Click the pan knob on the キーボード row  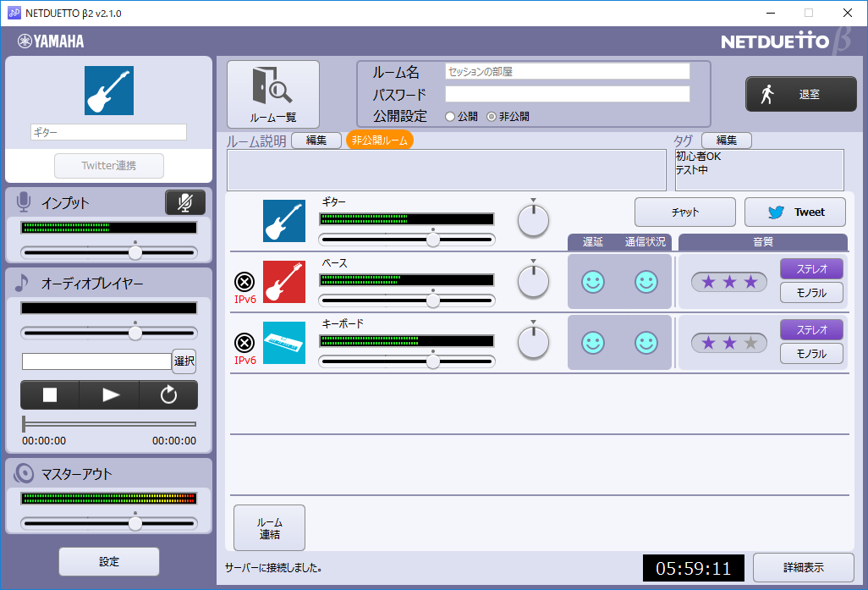tap(533, 342)
